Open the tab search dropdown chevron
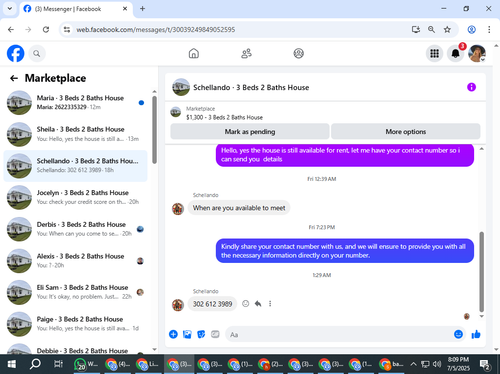Viewport: 500px width, 374px height. (x=10, y=9)
